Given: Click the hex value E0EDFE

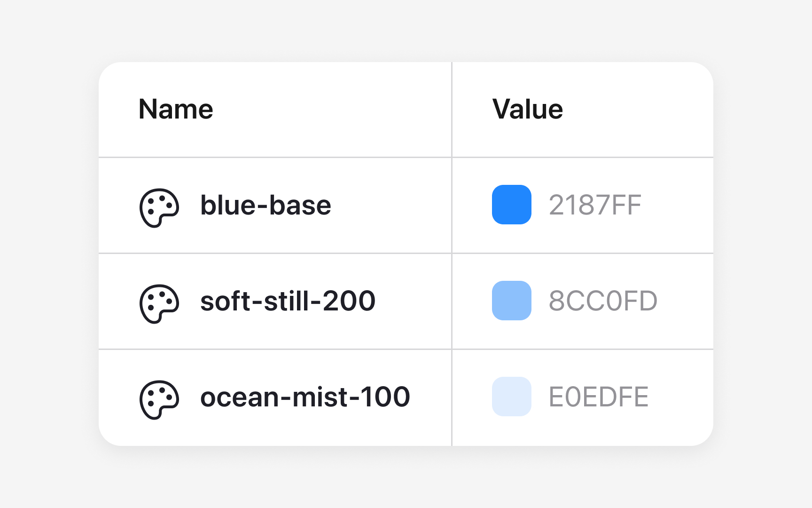Looking at the screenshot, I should 598,397.
